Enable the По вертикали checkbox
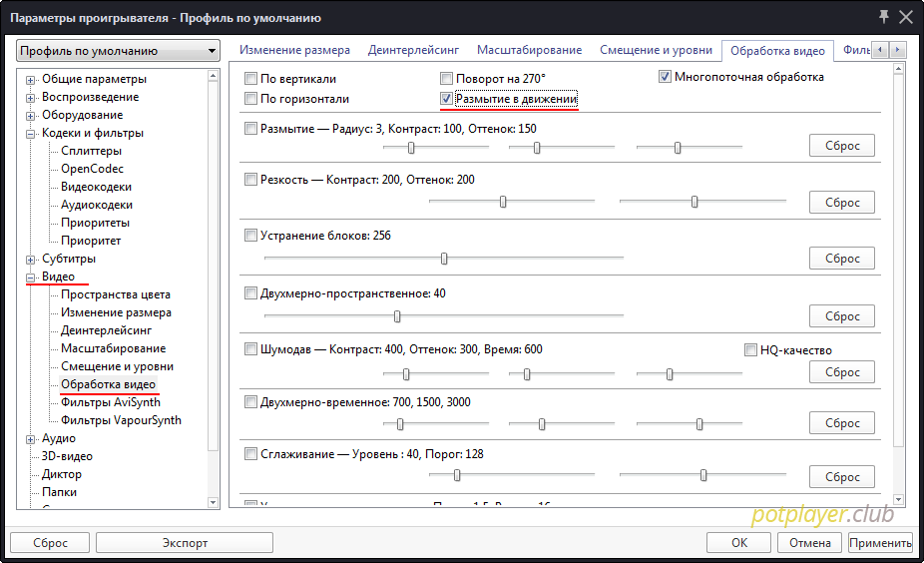 (251, 78)
